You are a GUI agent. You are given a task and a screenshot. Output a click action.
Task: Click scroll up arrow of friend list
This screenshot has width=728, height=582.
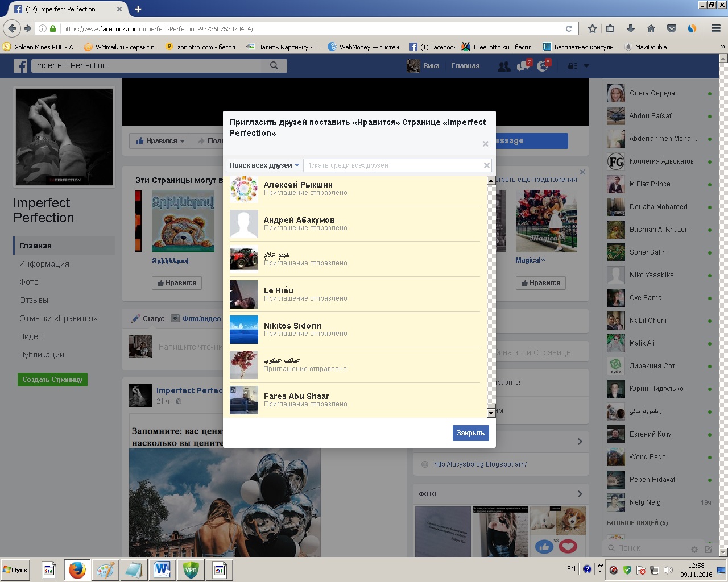[491, 181]
